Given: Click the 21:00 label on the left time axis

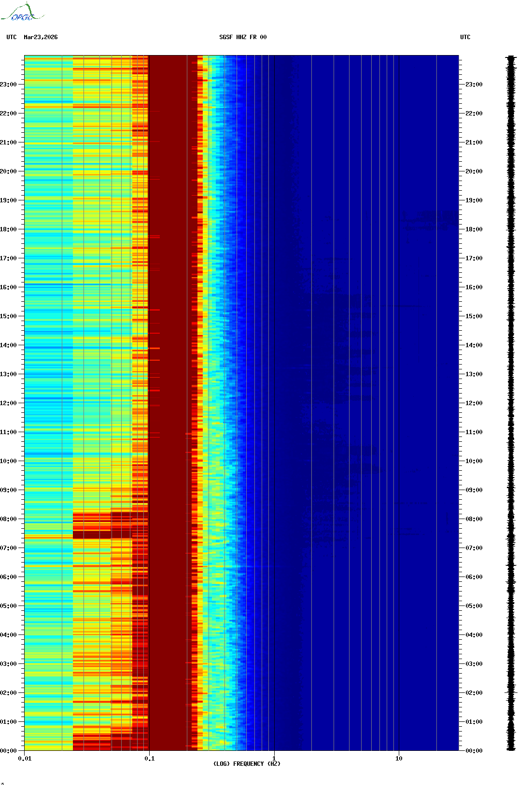Looking at the screenshot, I should point(8,142).
